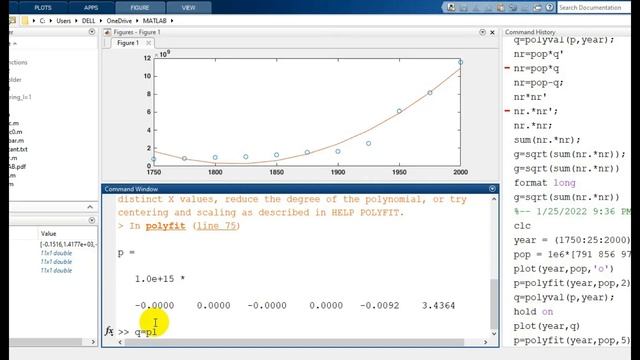640x360 pixels.
Task: Click the data point at year 2000 on the plot
Action: 460,62
